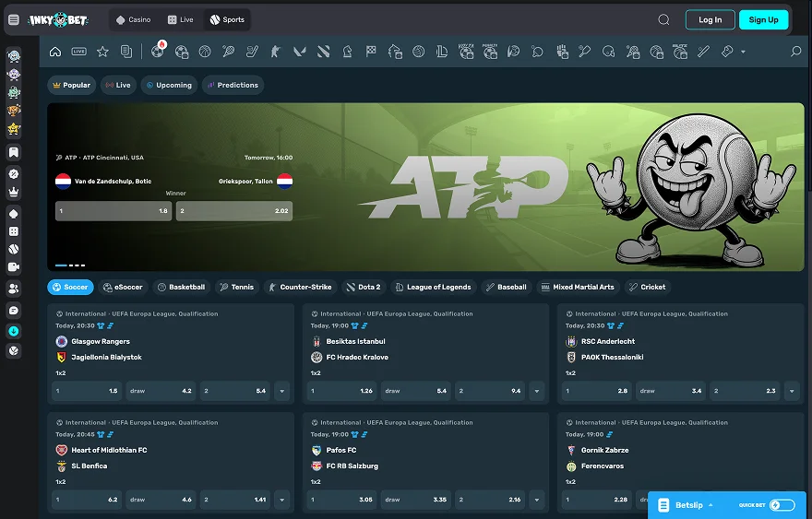The image size is (812, 519).
Task: Click the banner carousel slide indicator dots
Action: click(70, 265)
